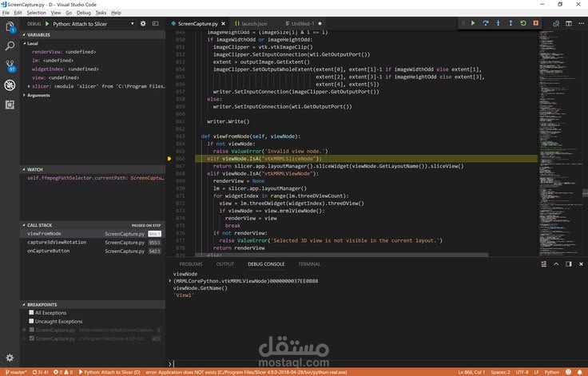Open the Python: Attach to Slicer configuration dropdown
The height and width of the screenshot is (376, 588).
[92, 24]
